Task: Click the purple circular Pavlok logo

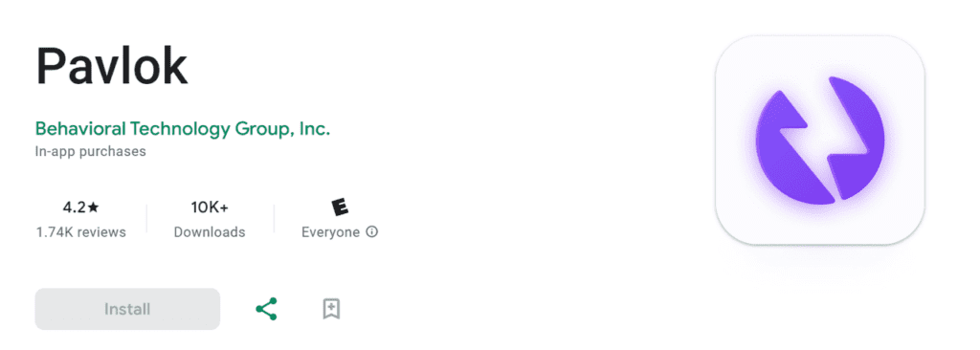Action: point(820,140)
